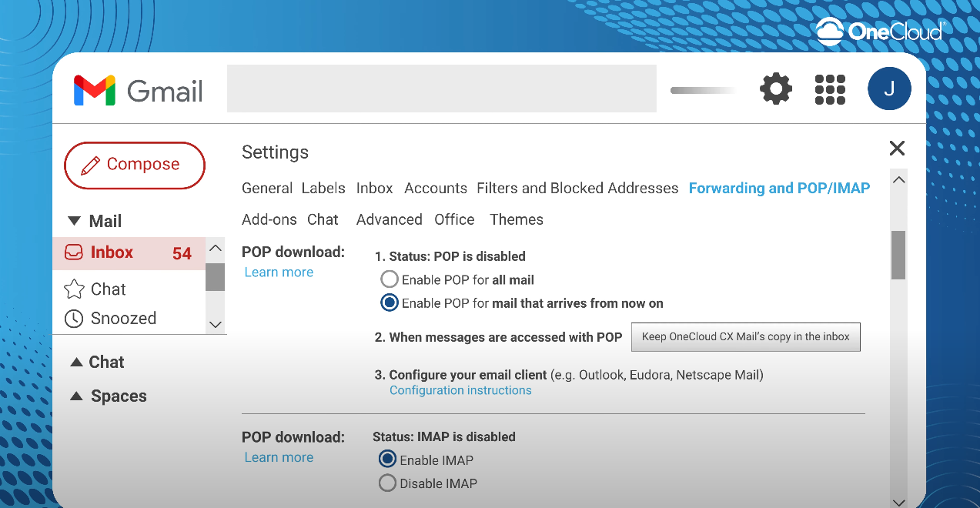The width and height of the screenshot is (980, 508).
Task: Click the "Status: POP is disabled" text
Action: tap(457, 256)
